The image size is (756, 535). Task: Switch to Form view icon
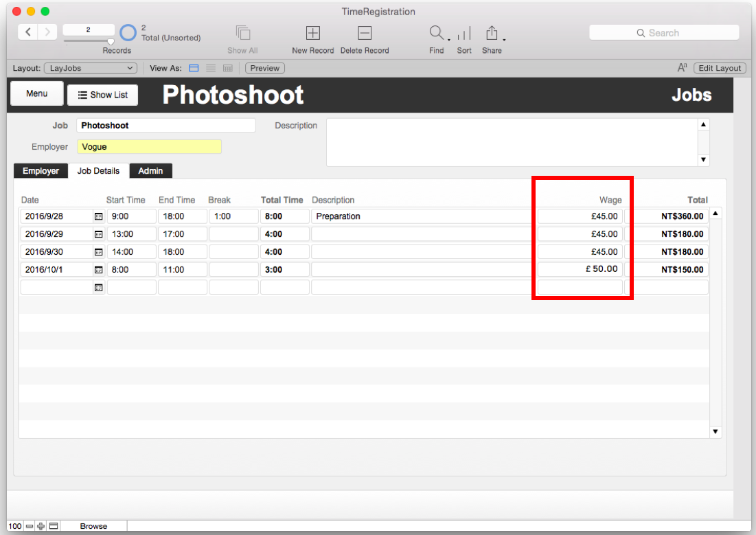pyautogui.click(x=194, y=68)
